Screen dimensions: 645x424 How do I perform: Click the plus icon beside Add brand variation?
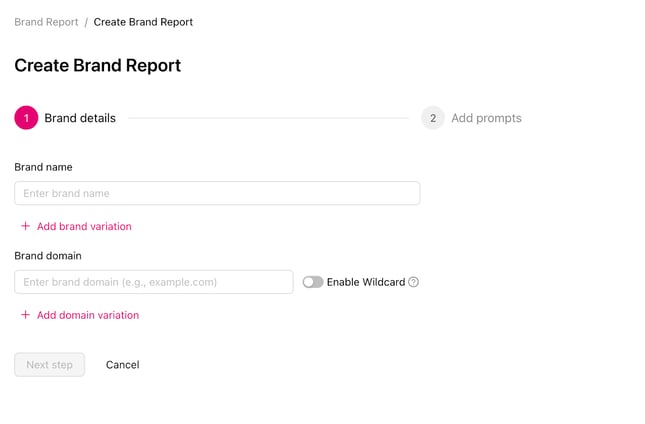[x=26, y=226]
